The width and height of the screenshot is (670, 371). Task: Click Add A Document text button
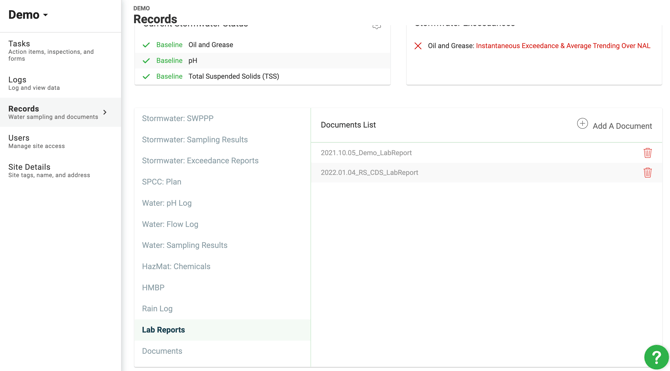click(x=622, y=126)
